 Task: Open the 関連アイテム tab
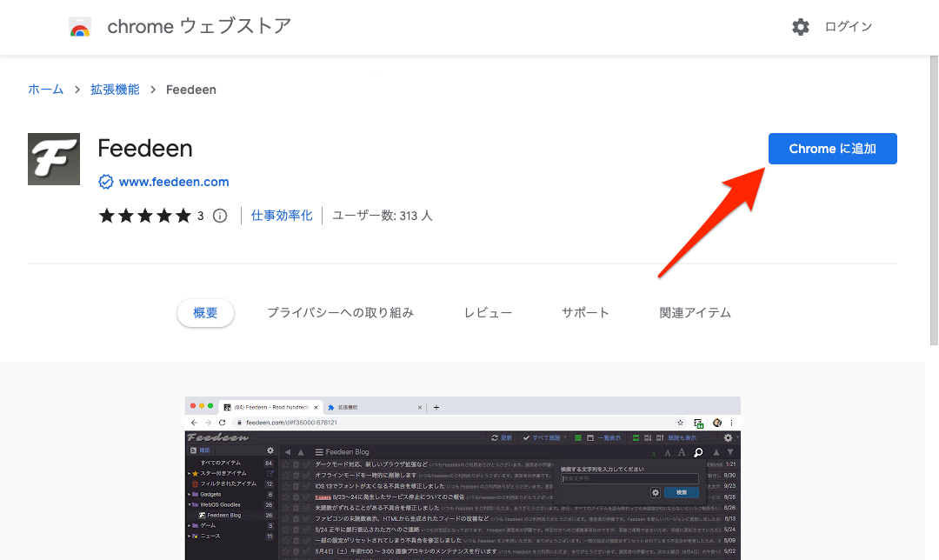(x=695, y=313)
